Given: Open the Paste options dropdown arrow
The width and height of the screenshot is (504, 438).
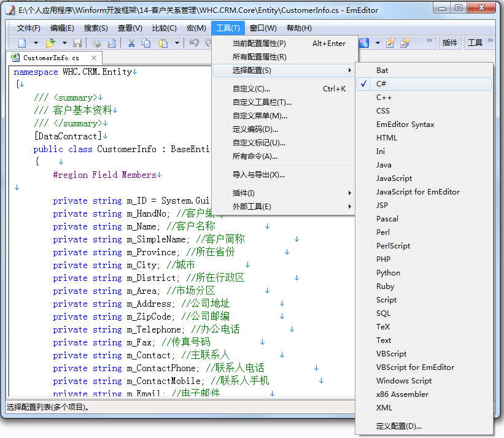Looking at the screenshot, I should tap(177, 43).
